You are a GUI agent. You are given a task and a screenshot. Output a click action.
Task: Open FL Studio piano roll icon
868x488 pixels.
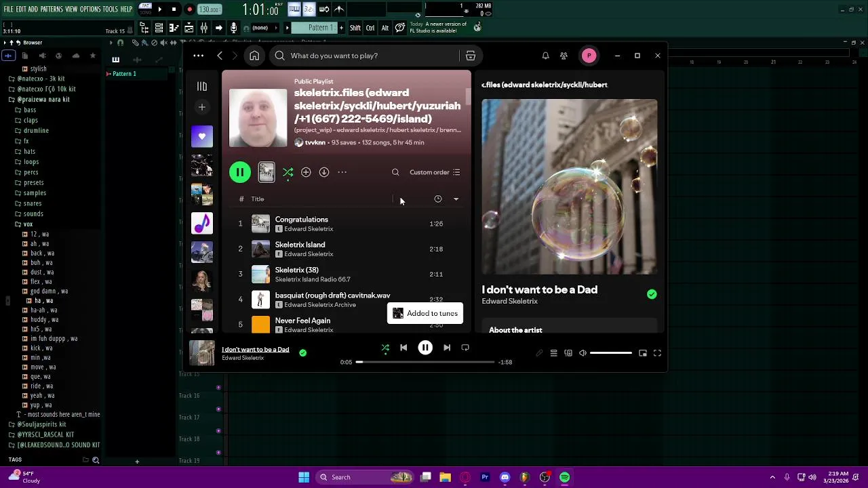174,28
